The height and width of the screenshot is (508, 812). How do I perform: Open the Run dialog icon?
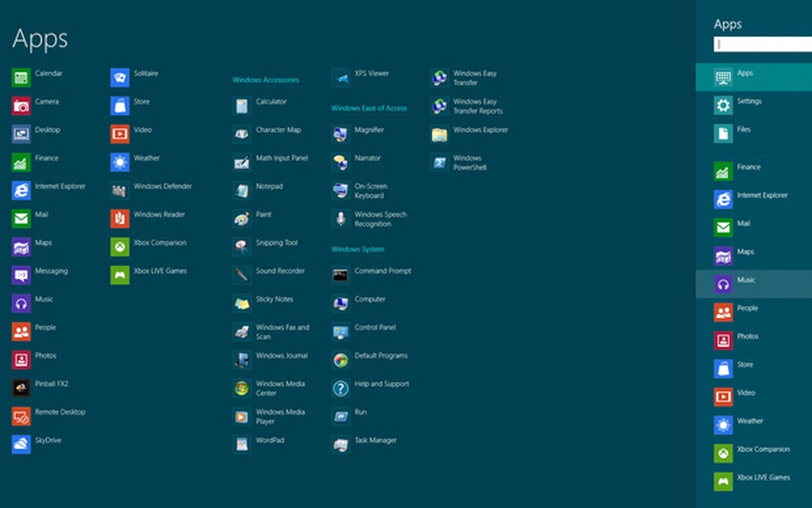point(341,416)
